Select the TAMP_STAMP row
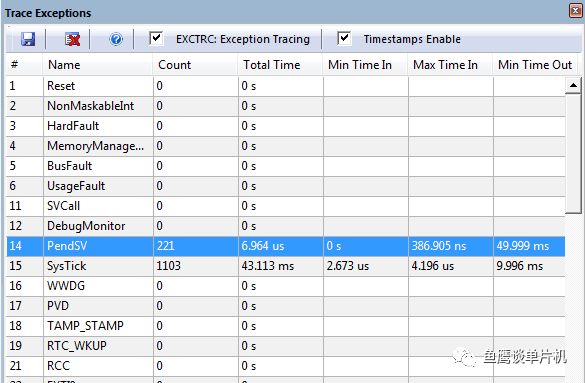Screen dimensions: 585x383 286,326
